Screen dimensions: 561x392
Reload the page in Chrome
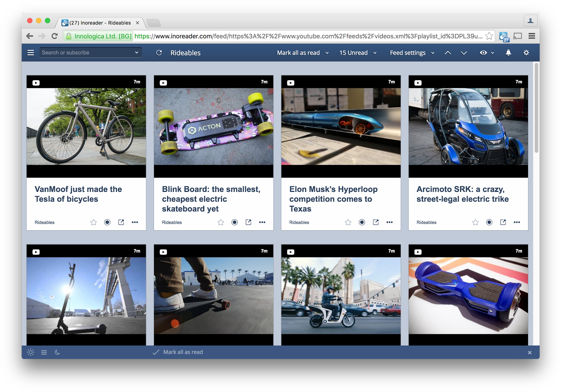point(54,36)
